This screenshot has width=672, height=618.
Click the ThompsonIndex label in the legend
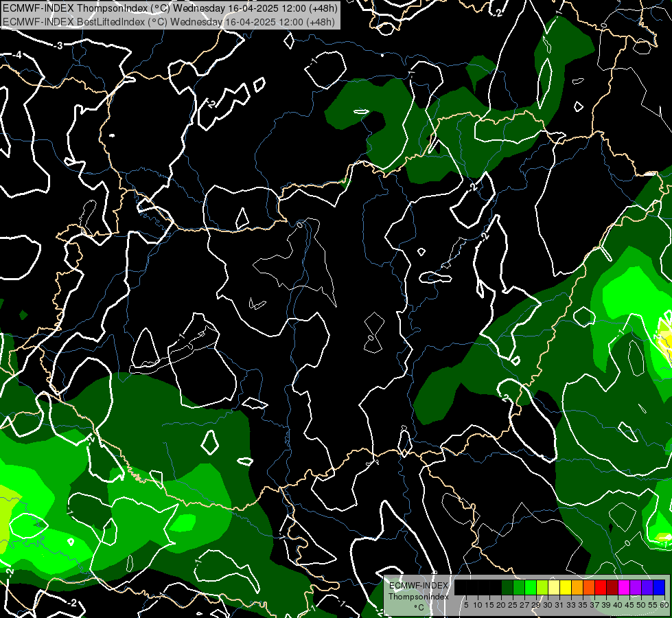(x=419, y=597)
